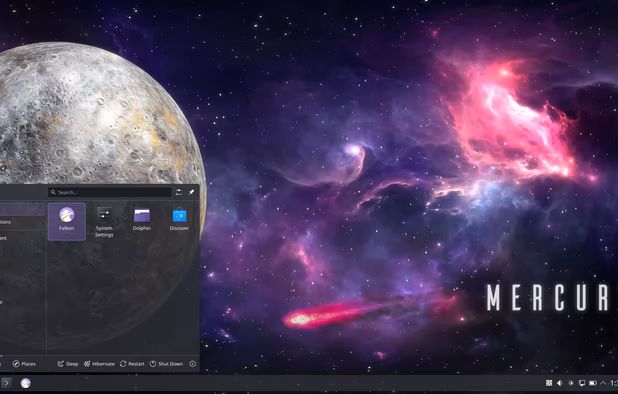Click the Sleep button

[x=68, y=364]
